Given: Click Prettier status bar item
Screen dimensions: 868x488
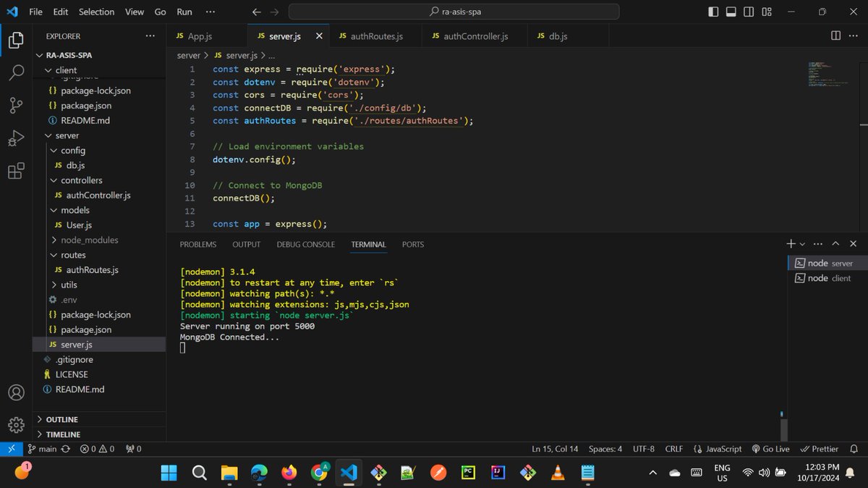Looking at the screenshot, I should (820, 449).
